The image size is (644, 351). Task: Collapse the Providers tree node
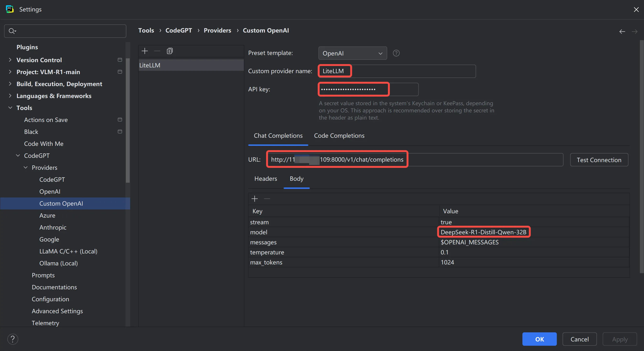pos(26,168)
